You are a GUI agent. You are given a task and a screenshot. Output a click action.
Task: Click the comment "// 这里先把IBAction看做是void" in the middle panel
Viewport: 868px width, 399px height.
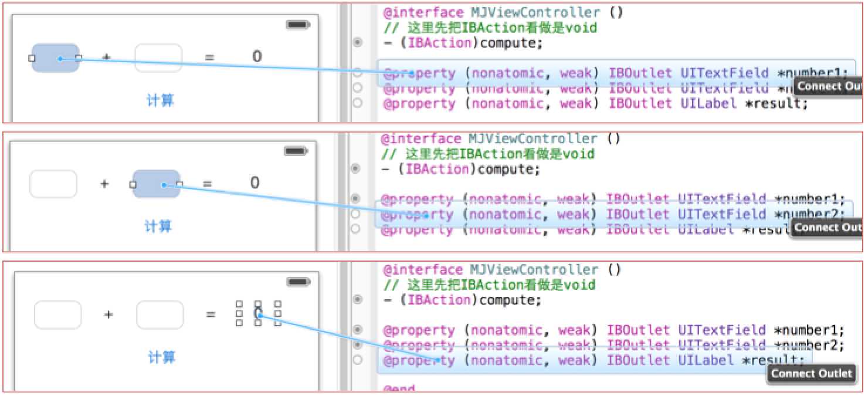point(488,154)
